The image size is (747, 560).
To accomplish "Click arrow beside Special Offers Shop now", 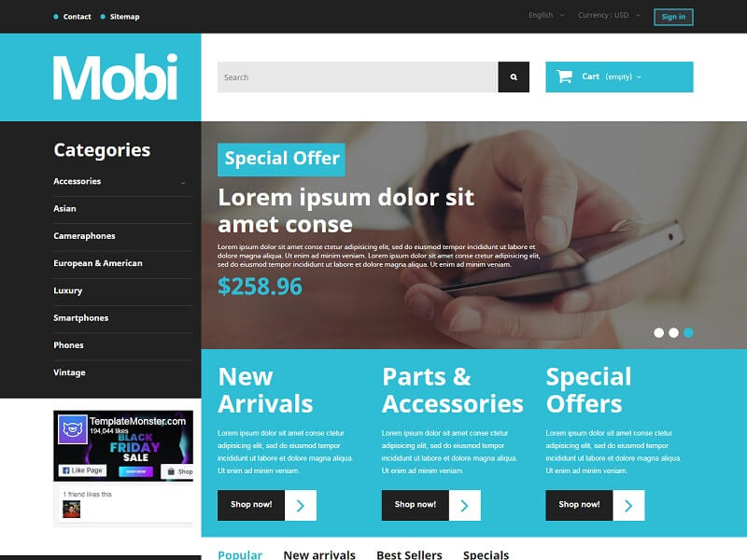I will [628, 505].
